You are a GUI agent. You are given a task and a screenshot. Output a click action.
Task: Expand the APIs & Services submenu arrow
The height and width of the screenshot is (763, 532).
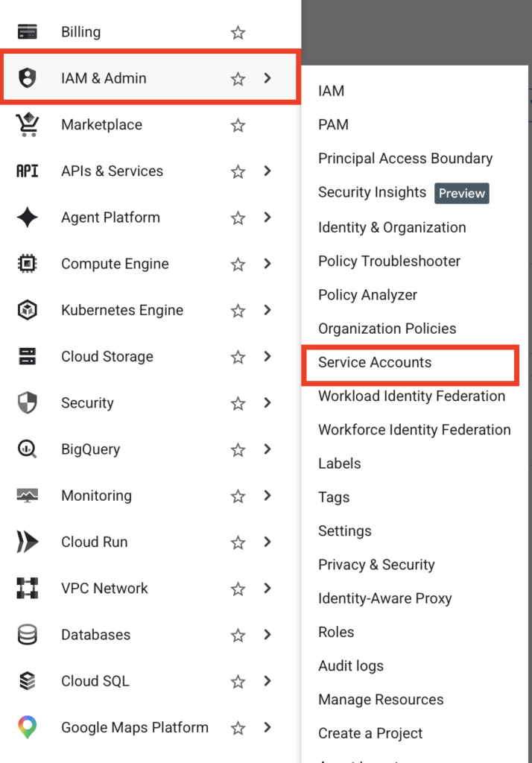267,171
